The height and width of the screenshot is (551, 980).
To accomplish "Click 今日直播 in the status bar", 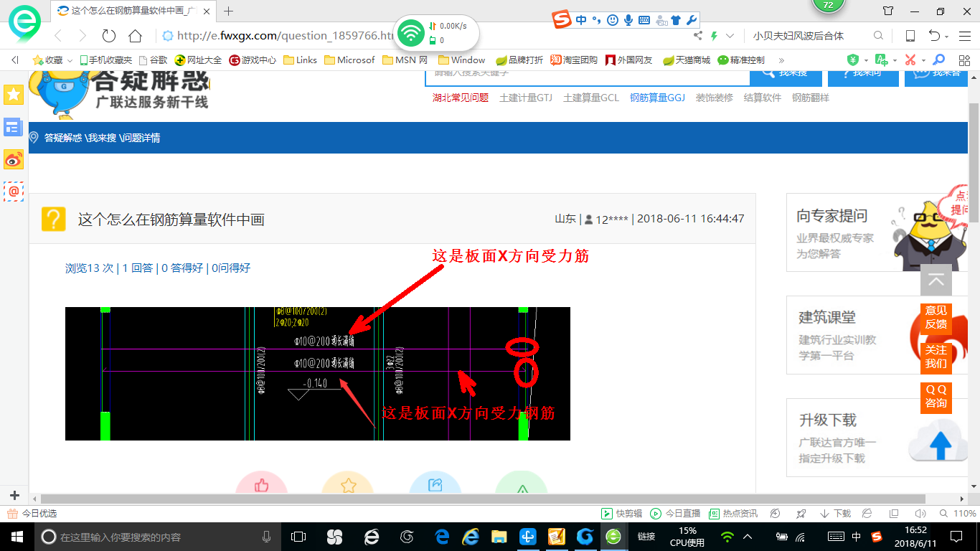I will 675,514.
